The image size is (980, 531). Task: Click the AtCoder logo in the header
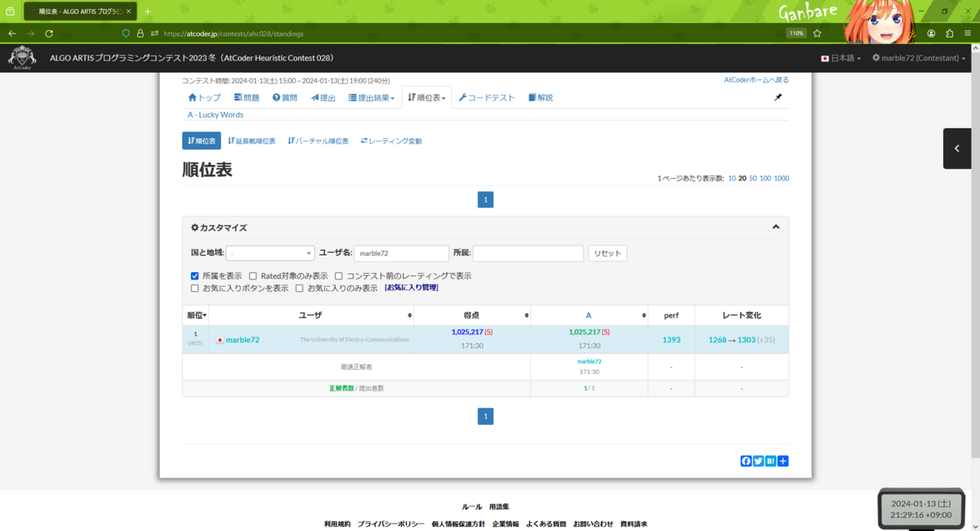click(22, 59)
